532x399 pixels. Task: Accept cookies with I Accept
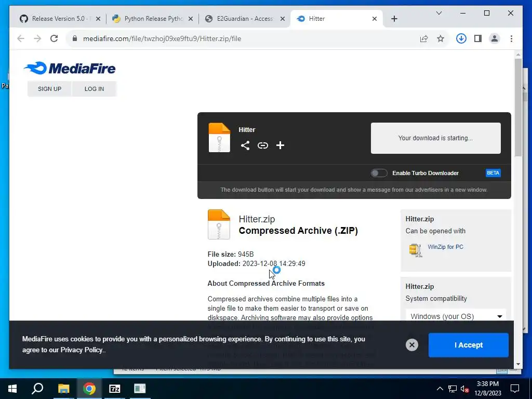click(x=468, y=345)
